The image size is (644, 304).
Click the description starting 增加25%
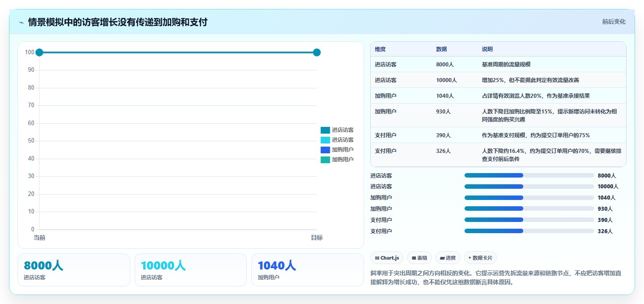[x=530, y=80]
